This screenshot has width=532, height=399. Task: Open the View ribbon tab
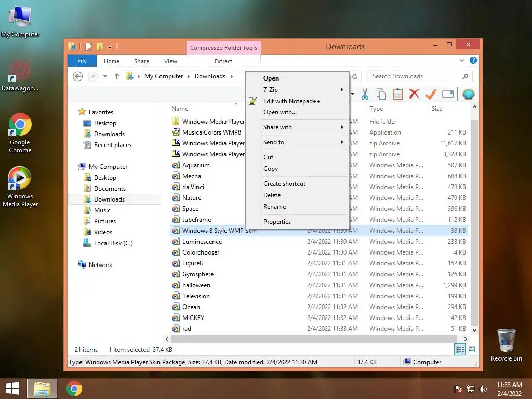(170, 61)
